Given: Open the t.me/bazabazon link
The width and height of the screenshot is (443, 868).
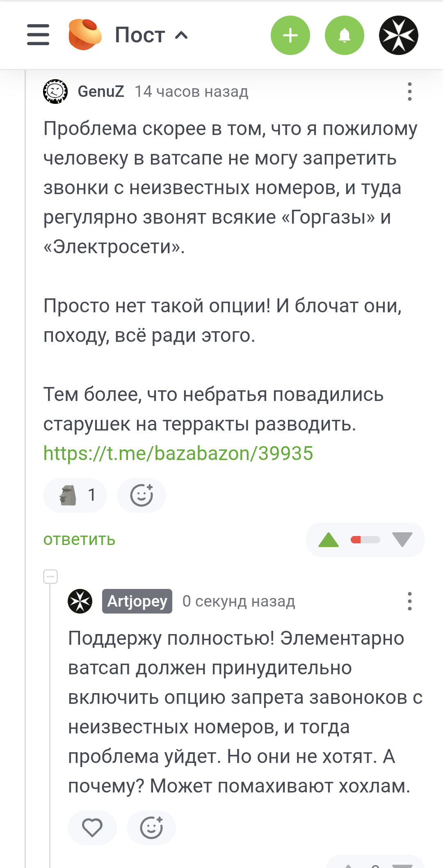Looking at the screenshot, I should coord(178,453).
